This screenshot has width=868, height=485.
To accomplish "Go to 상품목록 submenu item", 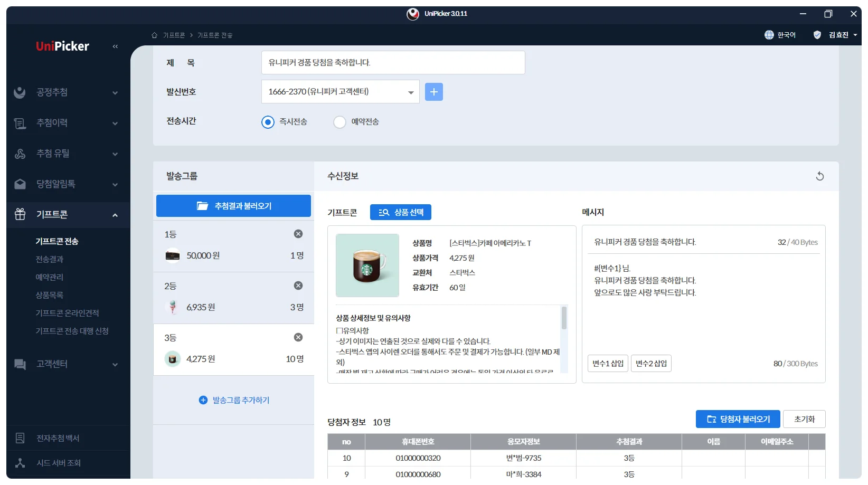I will [50, 295].
